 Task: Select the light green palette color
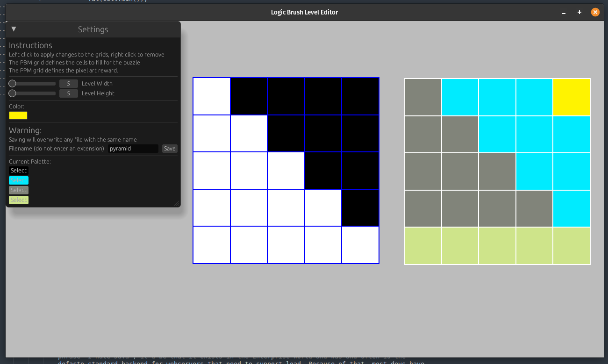tap(19, 200)
